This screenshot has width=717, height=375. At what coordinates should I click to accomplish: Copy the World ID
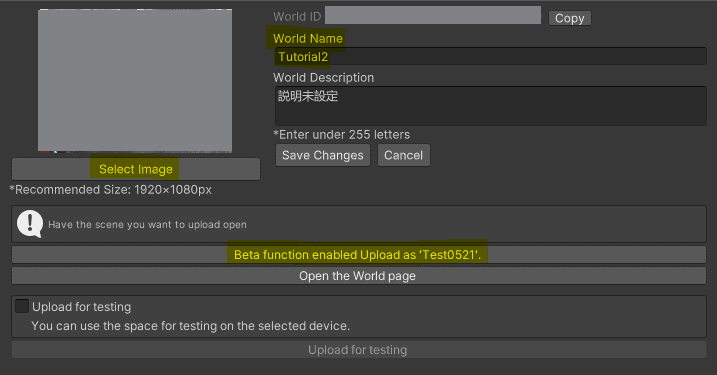[x=570, y=18]
